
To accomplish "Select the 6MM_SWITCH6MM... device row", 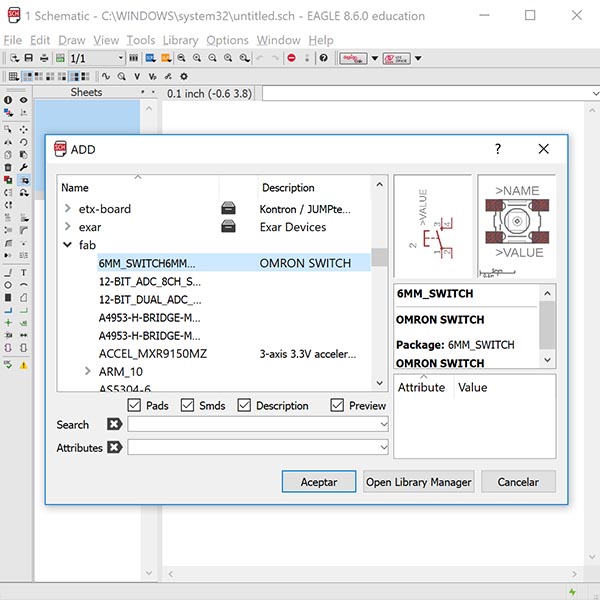I will tap(234, 263).
